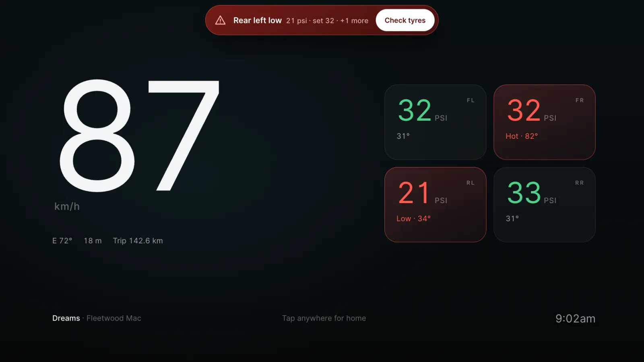Tap the RR tyre position label

coord(579,183)
